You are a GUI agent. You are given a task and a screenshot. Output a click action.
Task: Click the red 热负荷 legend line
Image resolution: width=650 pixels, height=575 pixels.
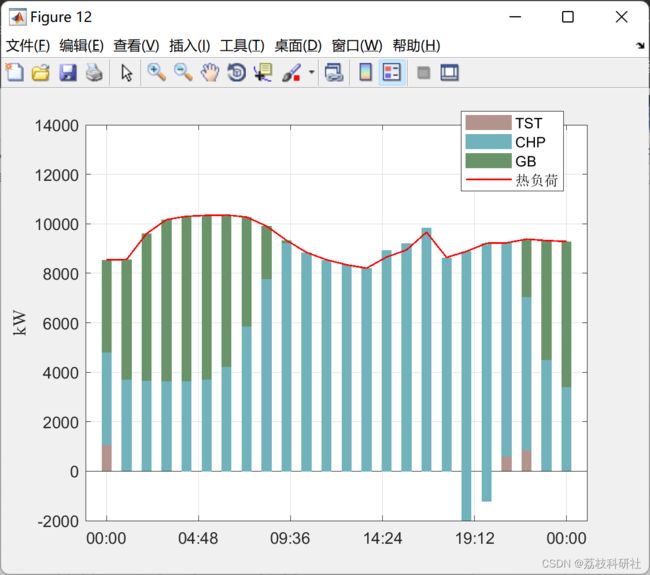(488, 180)
